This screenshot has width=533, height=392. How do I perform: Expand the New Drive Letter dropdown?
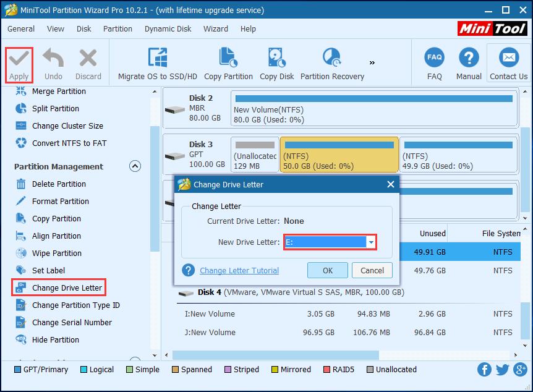[x=371, y=242]
